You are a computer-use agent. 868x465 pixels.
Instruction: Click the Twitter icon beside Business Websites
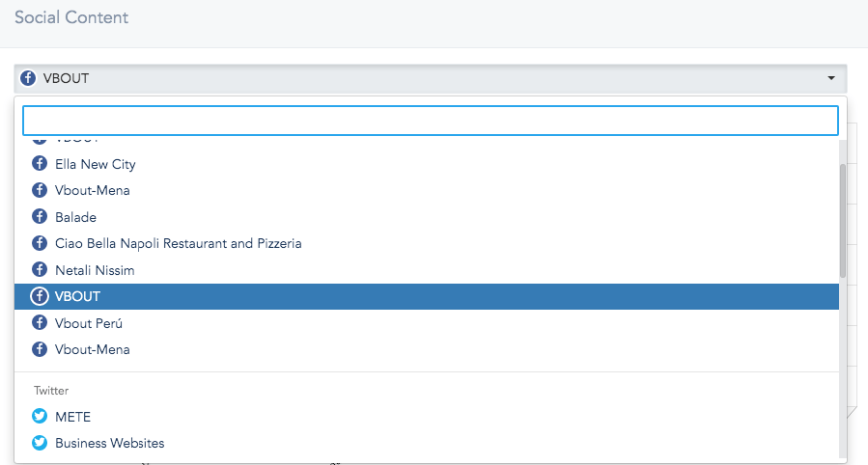(40, 443)
